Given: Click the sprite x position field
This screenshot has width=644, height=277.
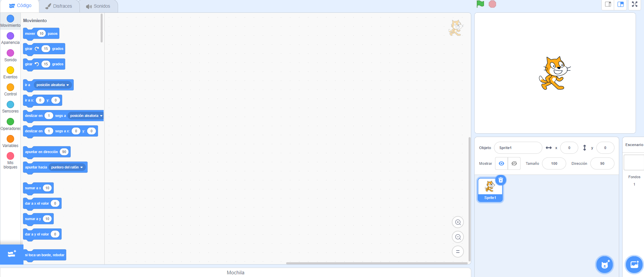Looking at the screenshot, I should pos(569,148).
